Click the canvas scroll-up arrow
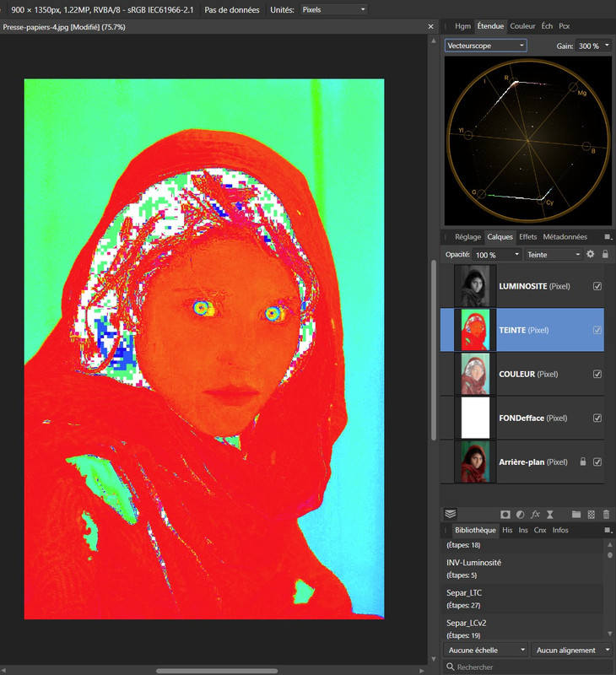The image size is (616, 675). (434, 40)
